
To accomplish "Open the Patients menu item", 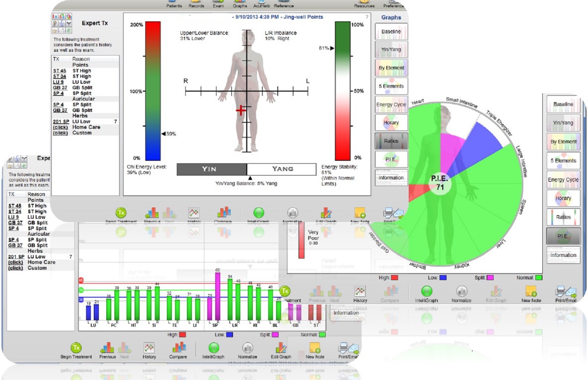I will 174,4.
